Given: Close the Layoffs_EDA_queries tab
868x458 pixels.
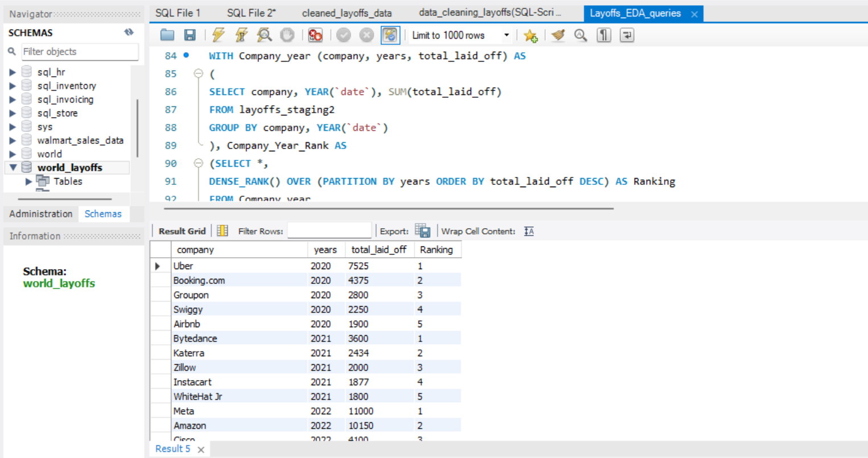Looking at the screenshot, I should [694, 14].
